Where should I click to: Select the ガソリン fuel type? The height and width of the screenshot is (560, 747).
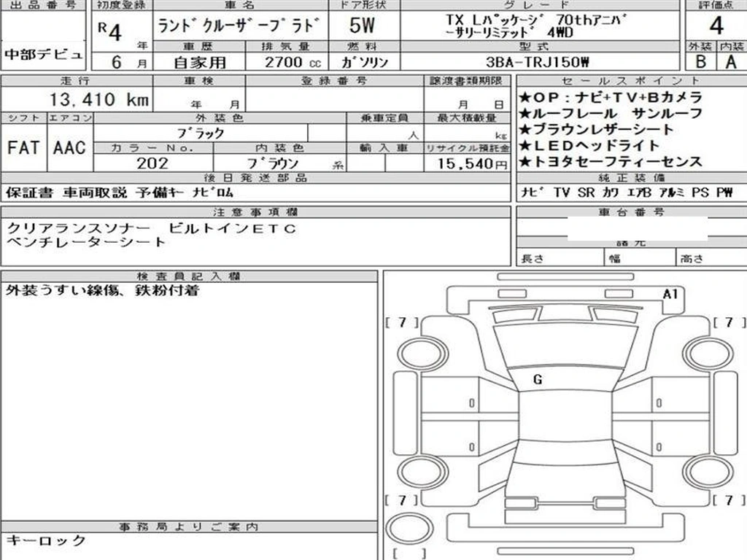pos(365,63)
